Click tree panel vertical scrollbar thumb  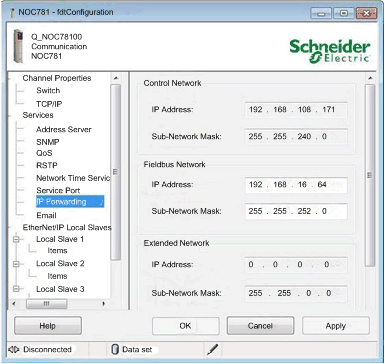point(116,172)
